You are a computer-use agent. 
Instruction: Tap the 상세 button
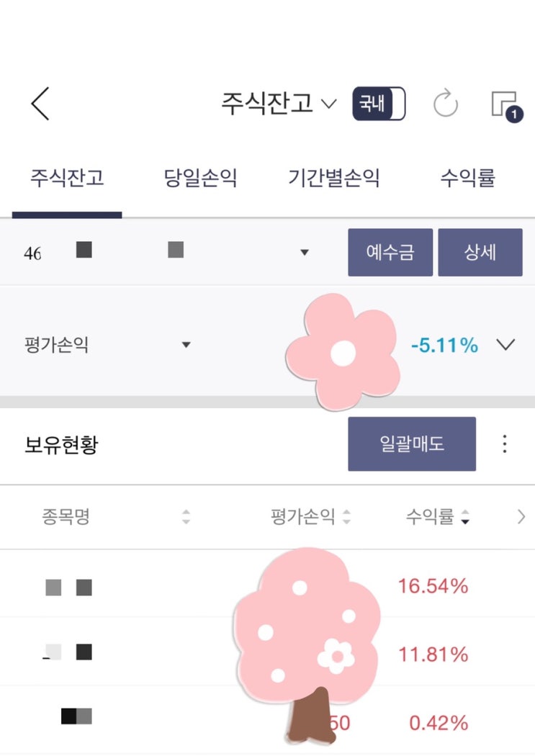pyautogui.click(x=480, y=252)
